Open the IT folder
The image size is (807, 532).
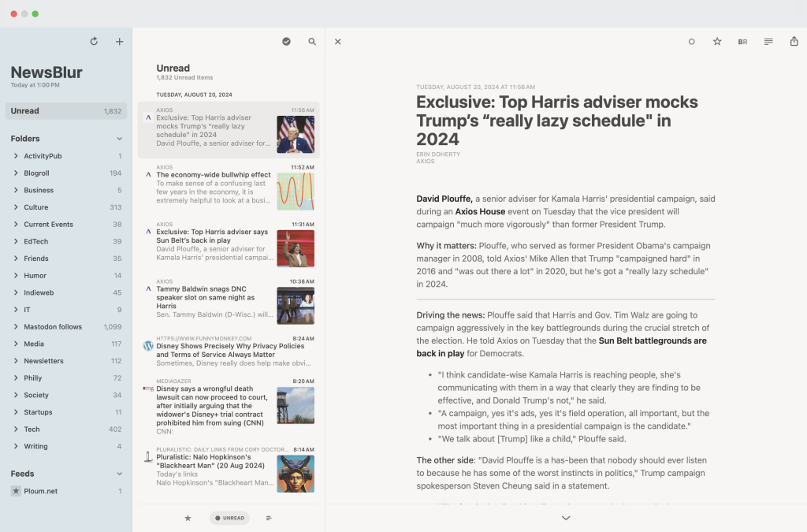tap(66, 310)
